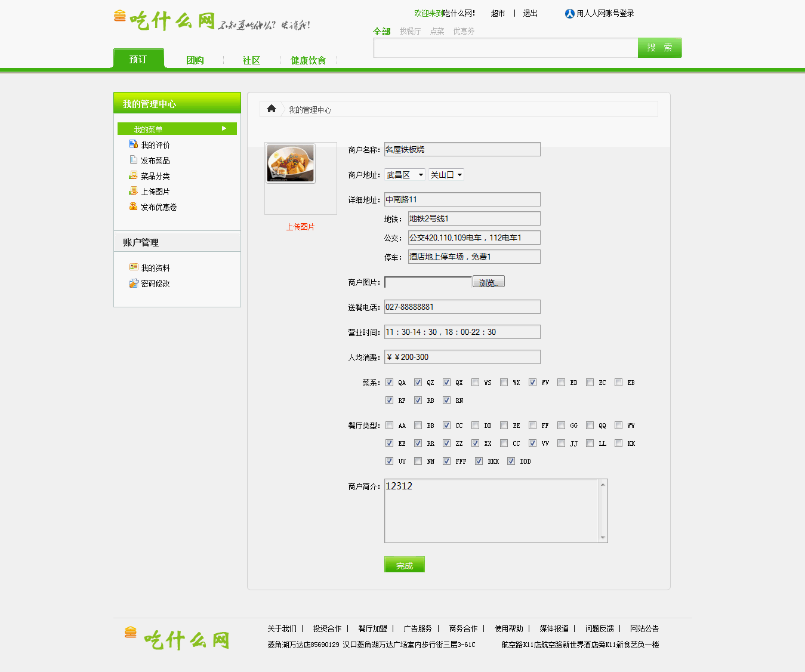Click the 送餐电话 phone number field
The width and height of the screenshot is (805, 672).
click(462, 307)
